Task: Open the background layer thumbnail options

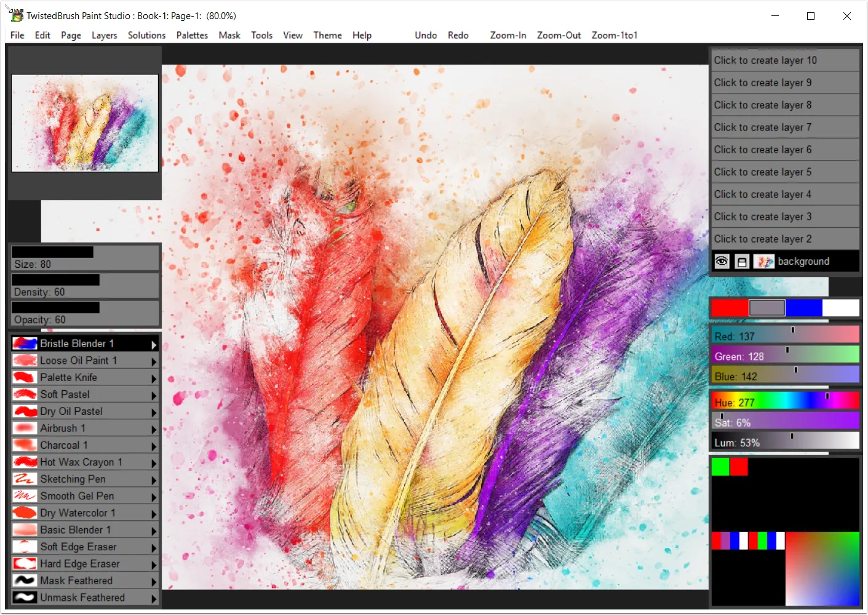Action: [x=763, y=261]
